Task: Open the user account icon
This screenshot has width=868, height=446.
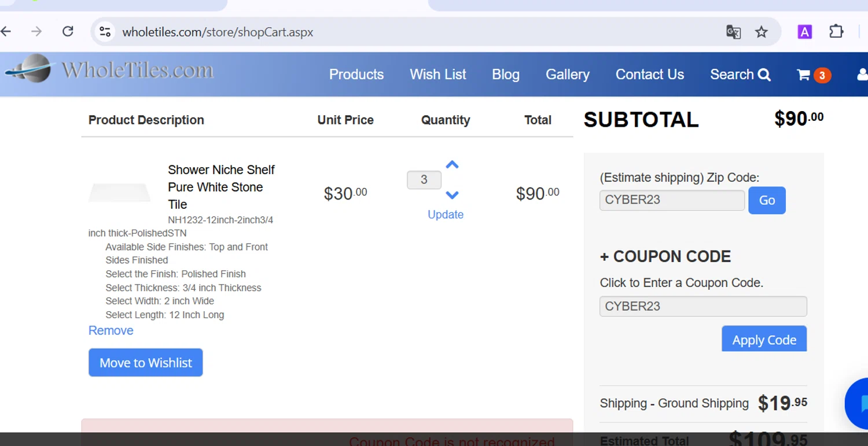Action: (862, 75)
